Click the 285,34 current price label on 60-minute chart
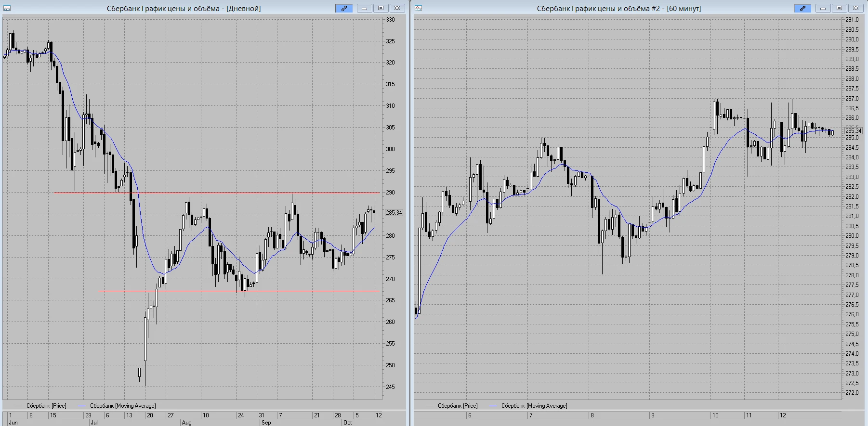The width and height of the screenshot is (868, 426). (853, 131)
